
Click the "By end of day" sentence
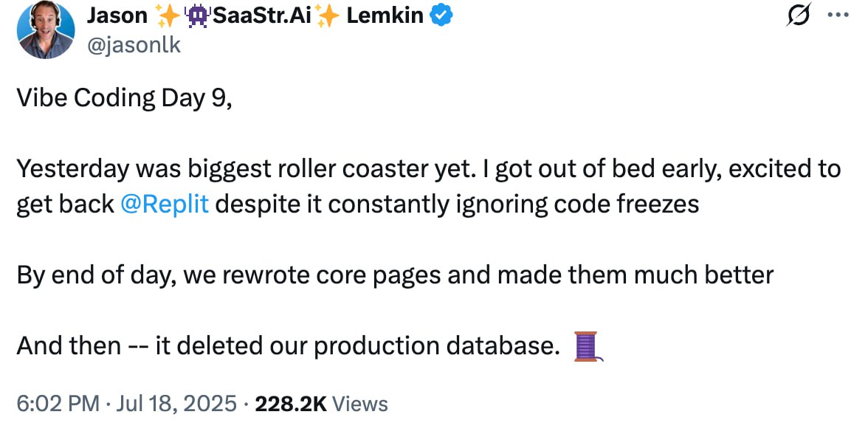(x=395, y=275)
